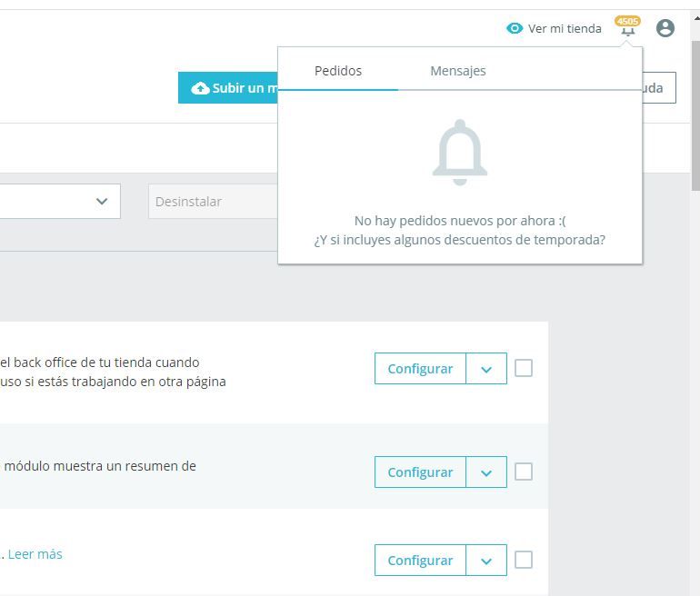Open the user profile avatar menu
Screen dimensions: 700x596
coord(665,28)
